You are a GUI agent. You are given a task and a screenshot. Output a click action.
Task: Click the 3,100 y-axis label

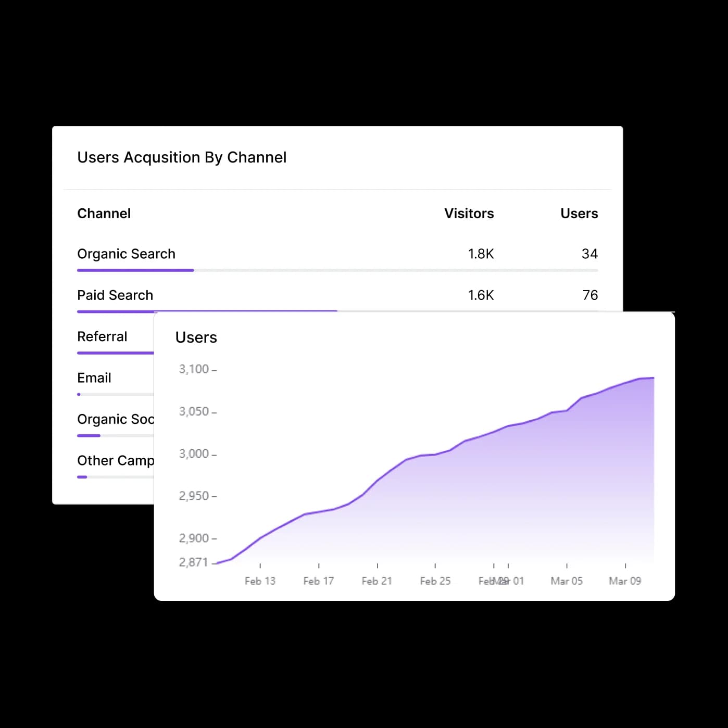tap(194, 369)
